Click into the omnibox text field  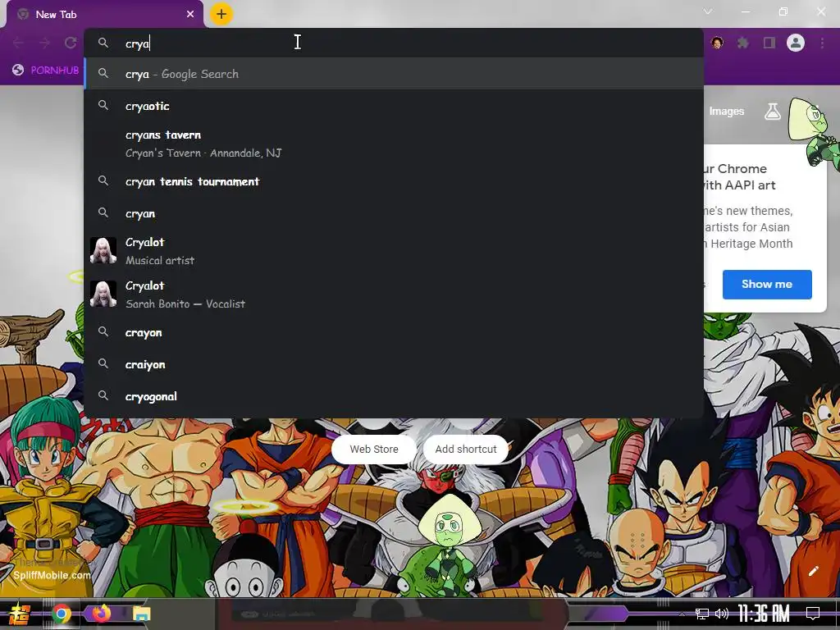(x=394, y=43)
